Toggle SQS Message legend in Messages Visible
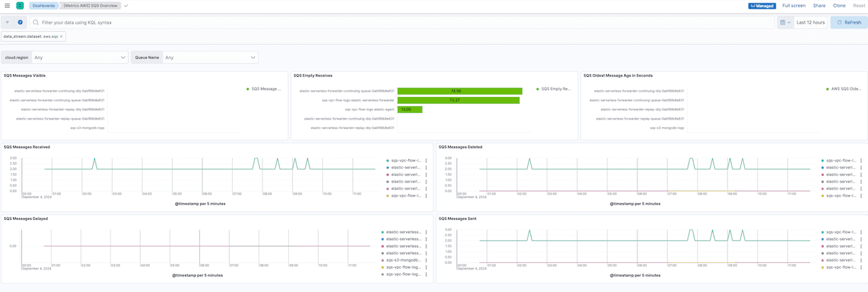Viewport: 868px width, 292px height. coord(264,88)
